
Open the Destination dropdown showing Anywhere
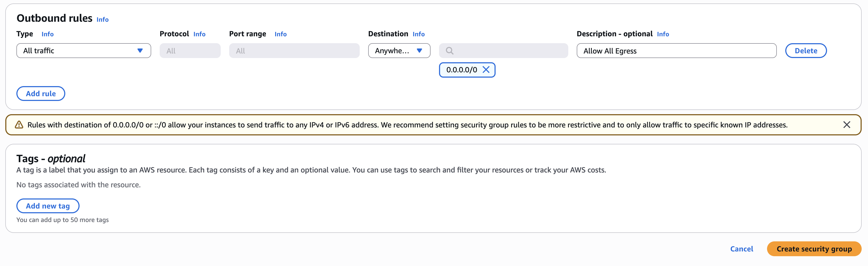[x=399, y=51]
